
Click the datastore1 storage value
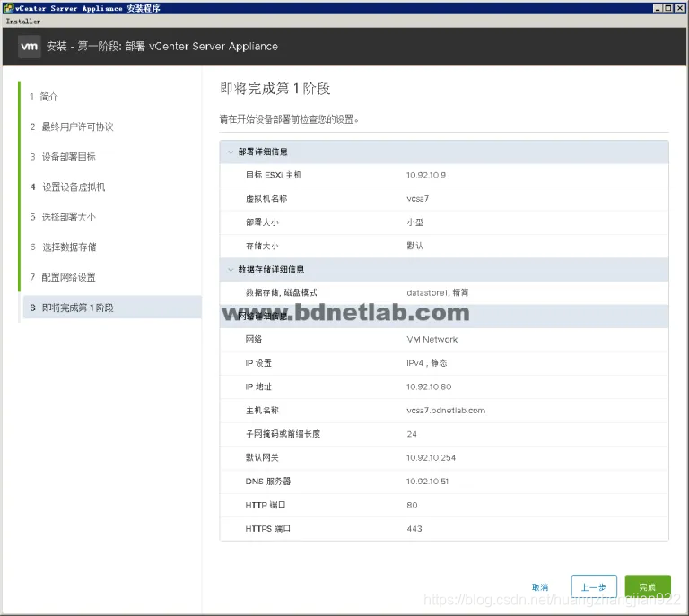click(437, 293)
